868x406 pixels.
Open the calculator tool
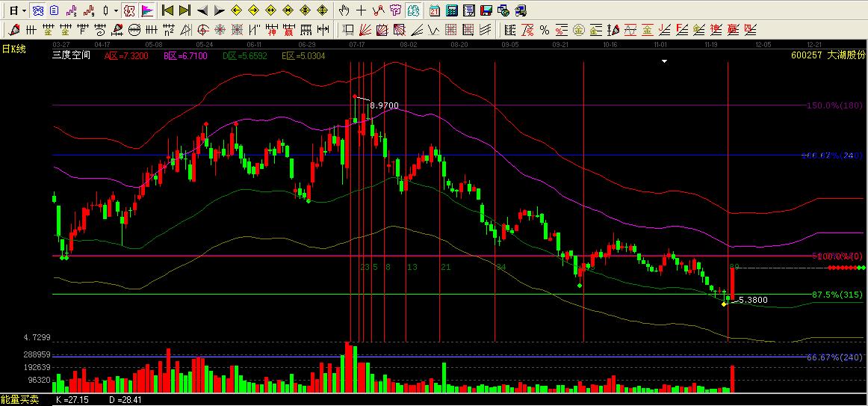[452, 10]
